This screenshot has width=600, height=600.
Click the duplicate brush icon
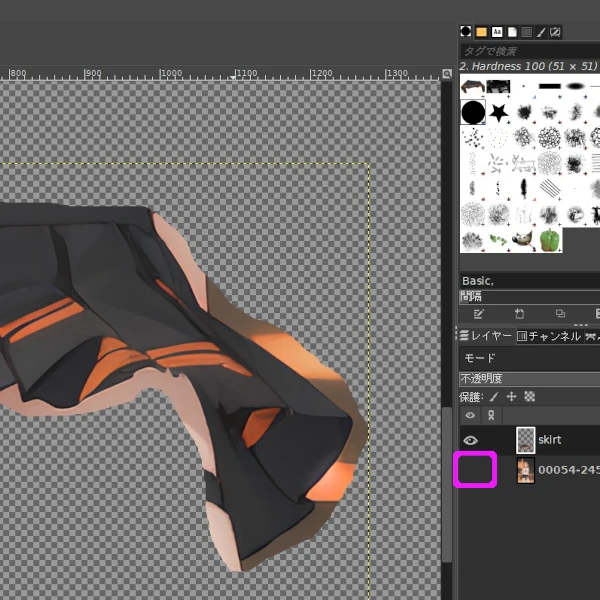(x=560, y=314)
